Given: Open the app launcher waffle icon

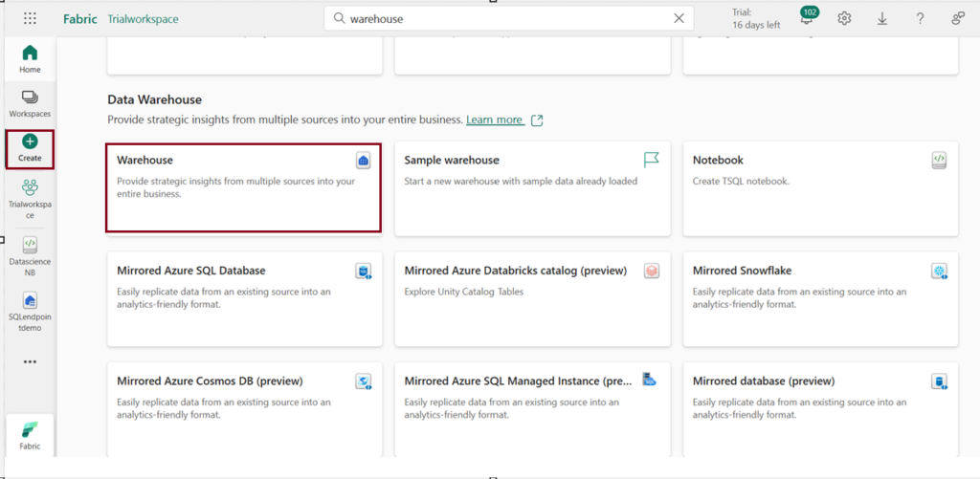Looking at the screenshot, I should click(30, 18).
